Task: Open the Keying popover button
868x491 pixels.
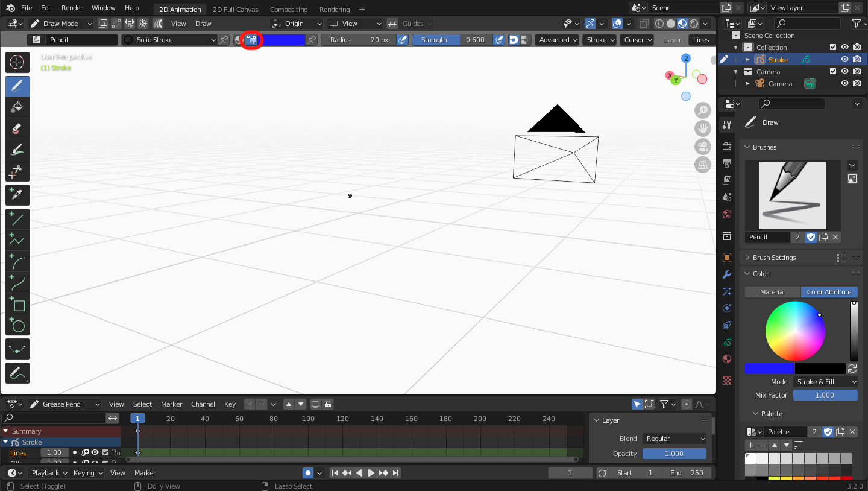Action: coord(88,473)
